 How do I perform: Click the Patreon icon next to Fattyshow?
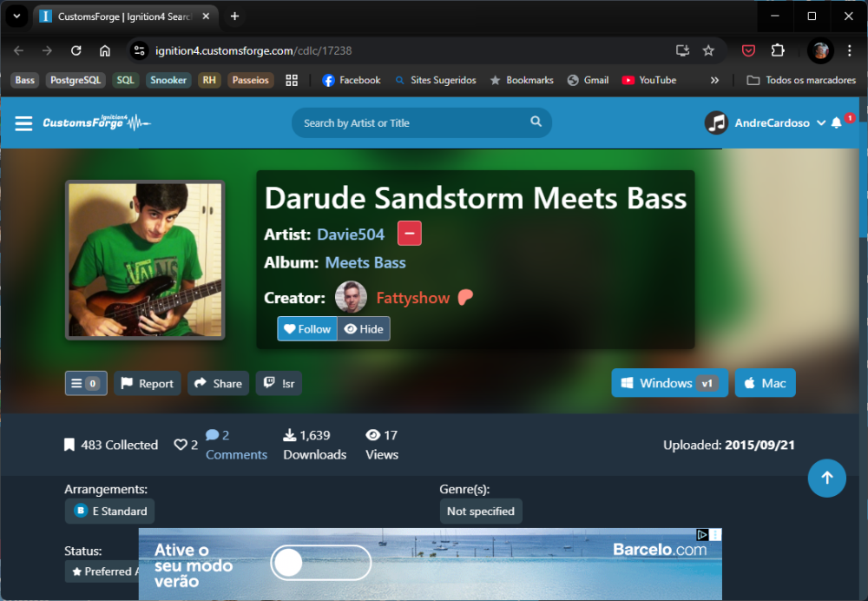466,298
